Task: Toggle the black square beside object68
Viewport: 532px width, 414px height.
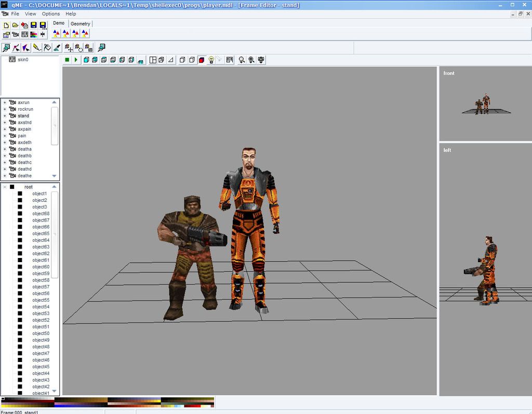Action: (x=20, y=214)
